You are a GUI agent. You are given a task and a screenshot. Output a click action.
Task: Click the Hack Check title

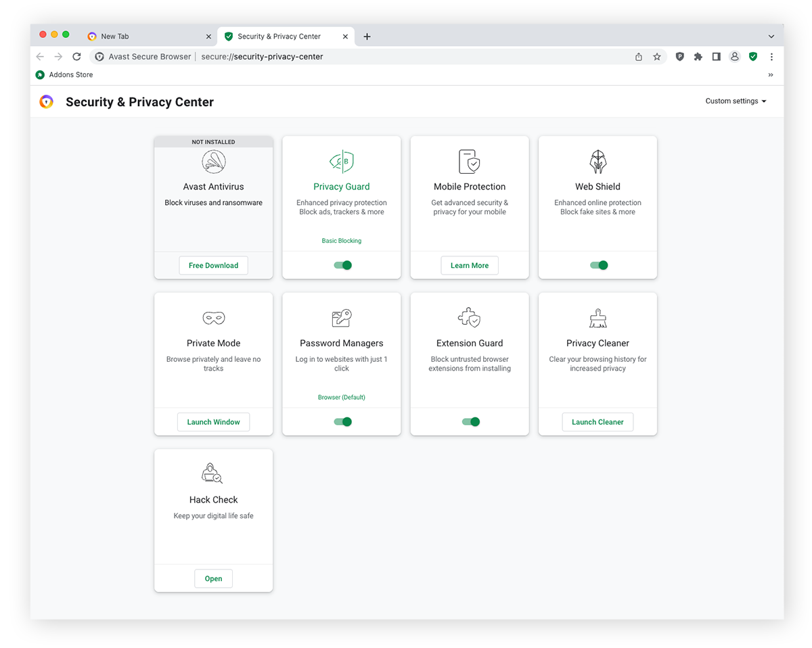(213, 500)
